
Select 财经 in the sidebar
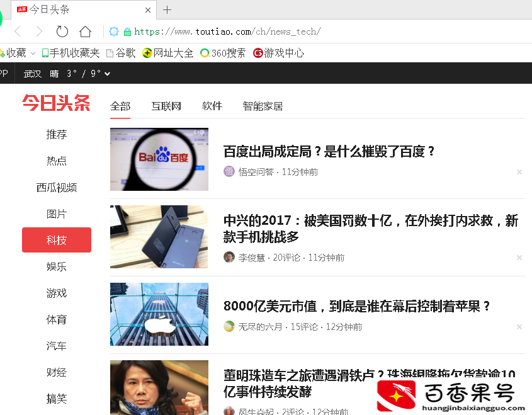pos(57,373)
